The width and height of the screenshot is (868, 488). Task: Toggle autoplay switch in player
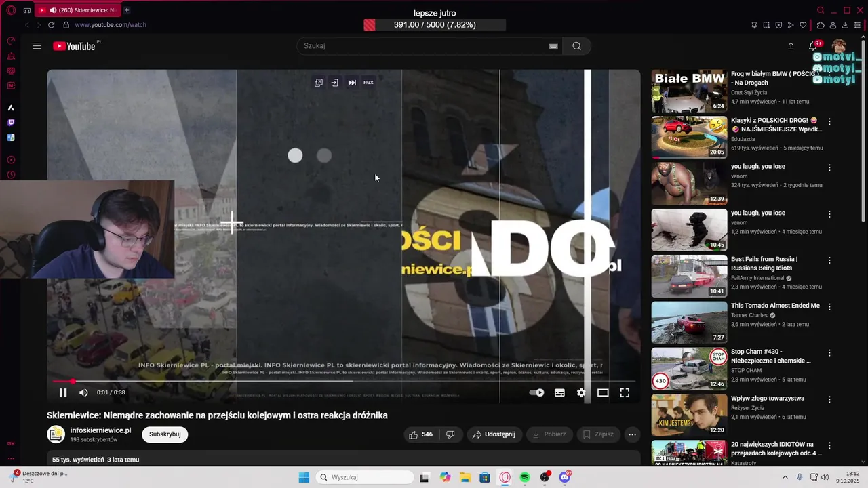(536, 392)
